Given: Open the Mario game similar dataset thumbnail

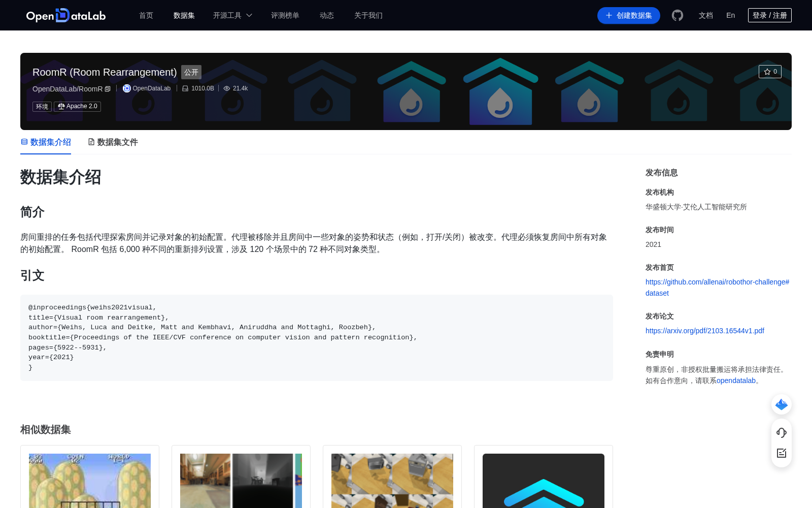Looking at the screenshot, I should [x=90, y=481].
